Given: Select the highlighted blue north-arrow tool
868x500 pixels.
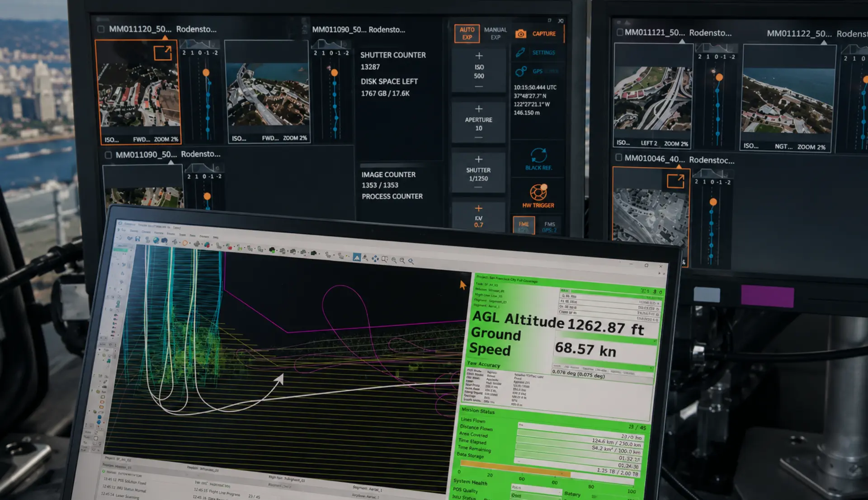Looking at the screenshot, I should pyautogui.click(x=357, y=257).
